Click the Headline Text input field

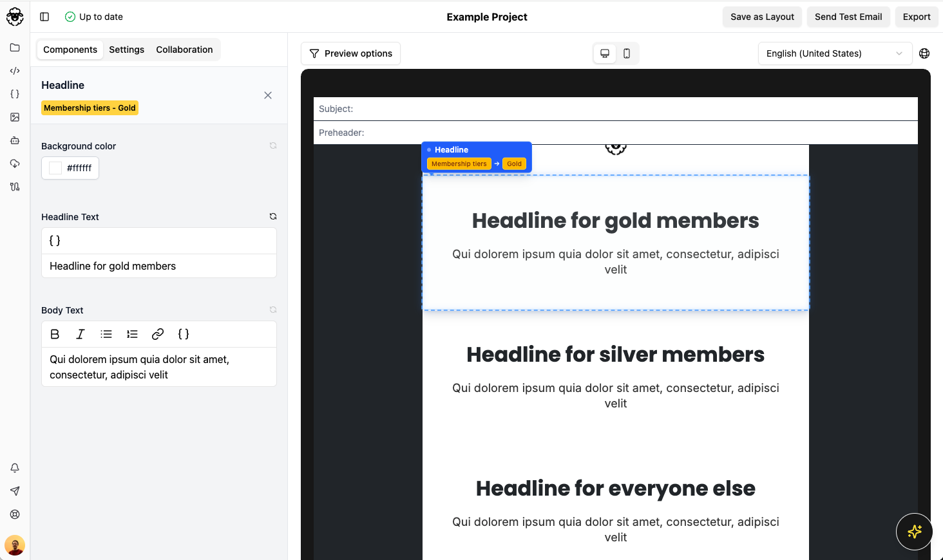pyautogui.click(x=159, y=266)
